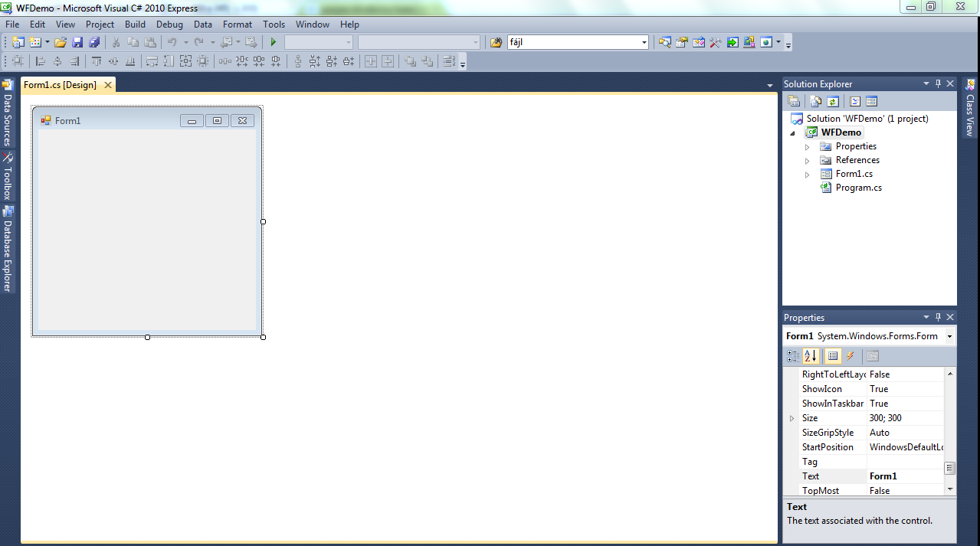Image resolution: width=980 pixels, height=546 pixels.
Task: Click Show All Files in Solution Explorer
Action: [815, 101]
